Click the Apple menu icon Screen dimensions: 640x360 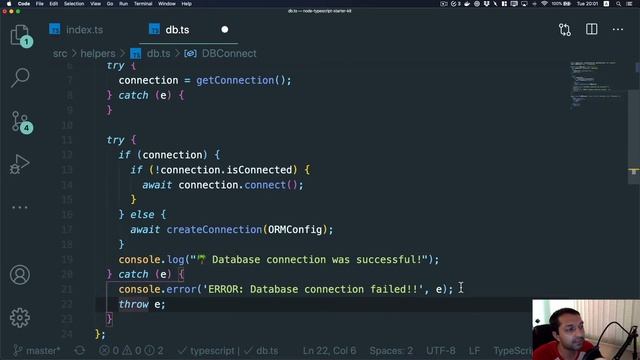point(9,4)
